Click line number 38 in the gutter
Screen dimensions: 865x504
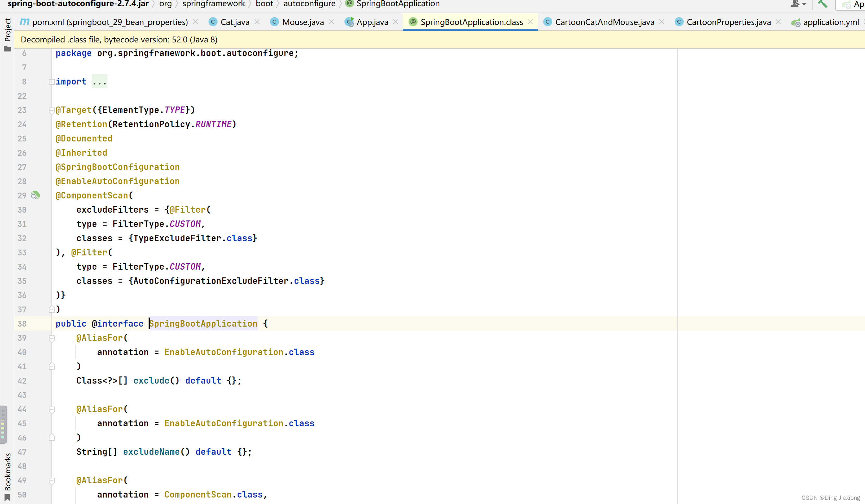[22, 323]
